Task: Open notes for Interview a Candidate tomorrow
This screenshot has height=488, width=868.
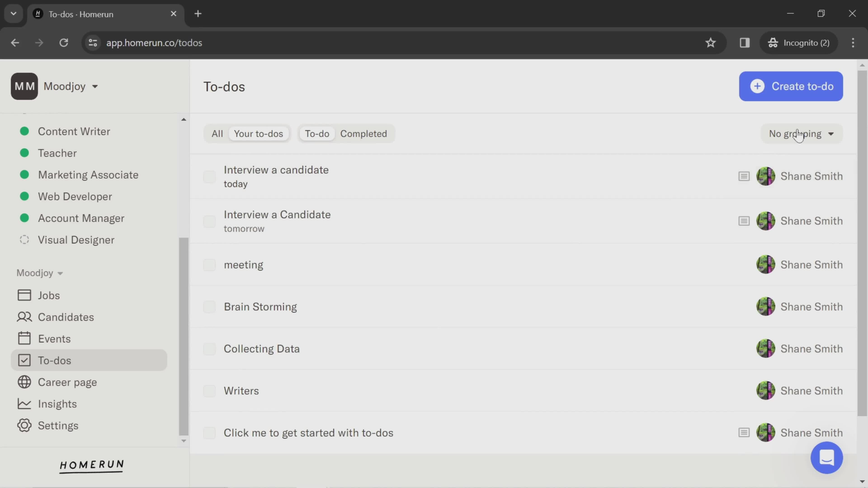Action: tap(745, 221)
